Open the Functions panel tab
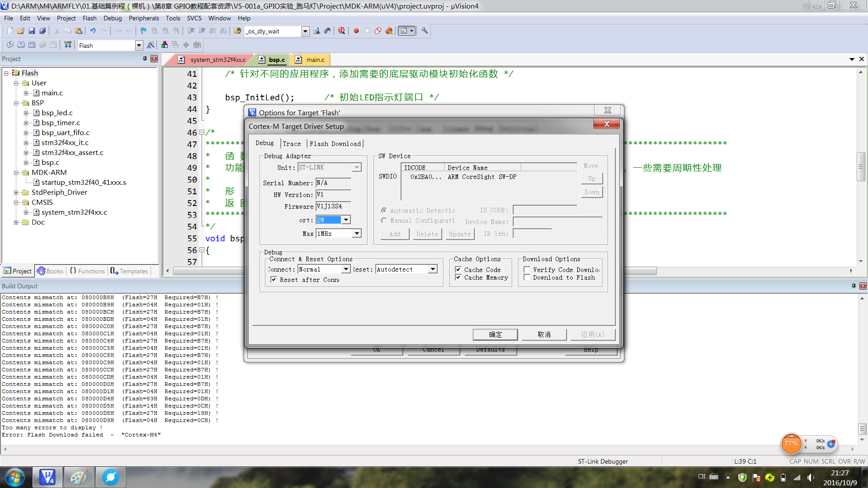This screenshot has width=868, height=488. click(x=87, y=271)
